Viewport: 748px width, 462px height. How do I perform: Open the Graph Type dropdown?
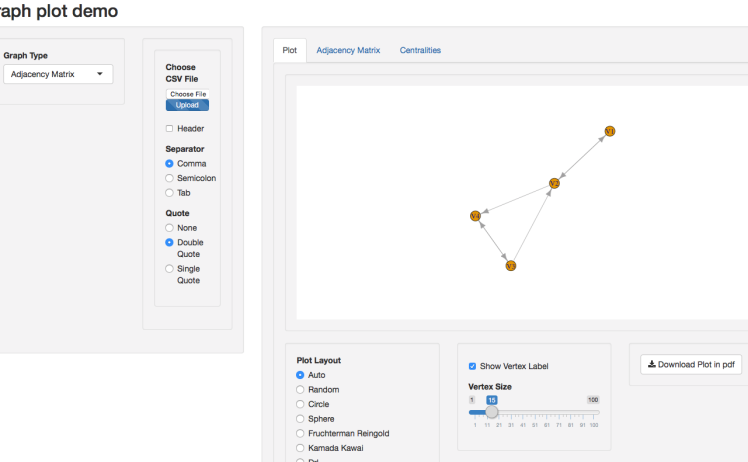[57, 74]
